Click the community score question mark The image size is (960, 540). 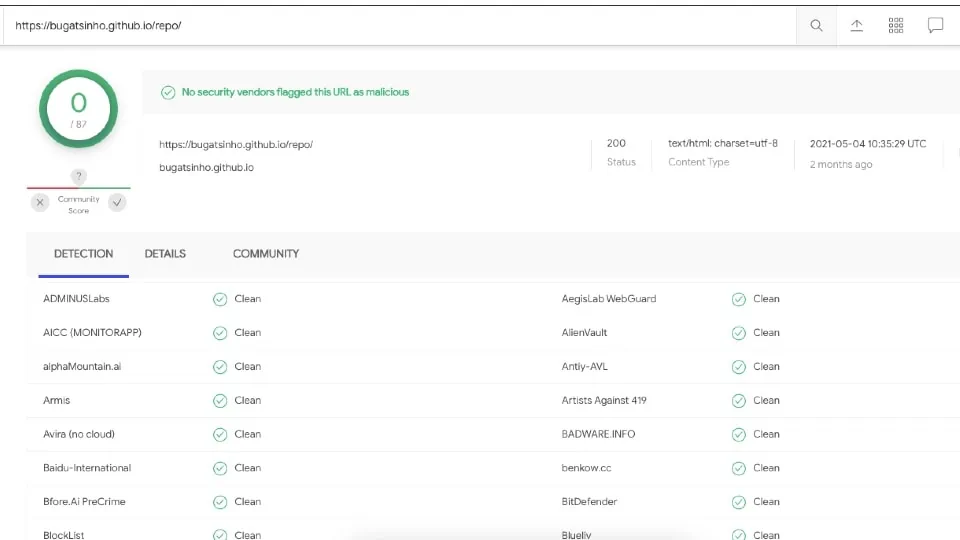[78, 176]
